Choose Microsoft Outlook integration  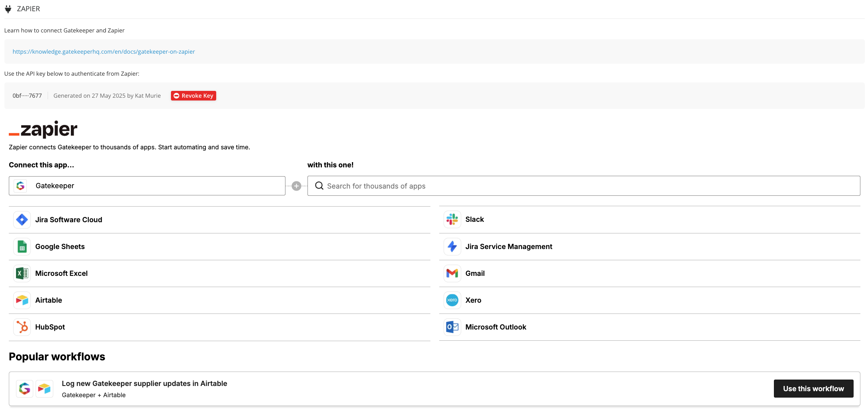point(650,327)
